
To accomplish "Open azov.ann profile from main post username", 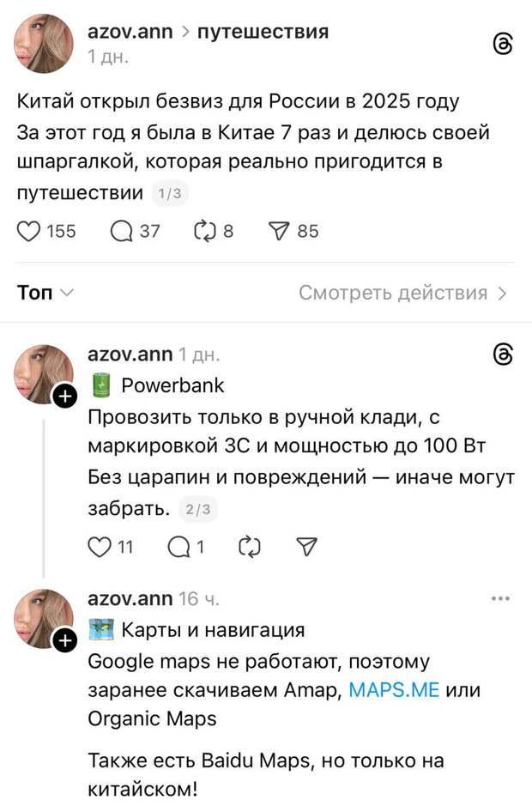I will tap(130, 32).
